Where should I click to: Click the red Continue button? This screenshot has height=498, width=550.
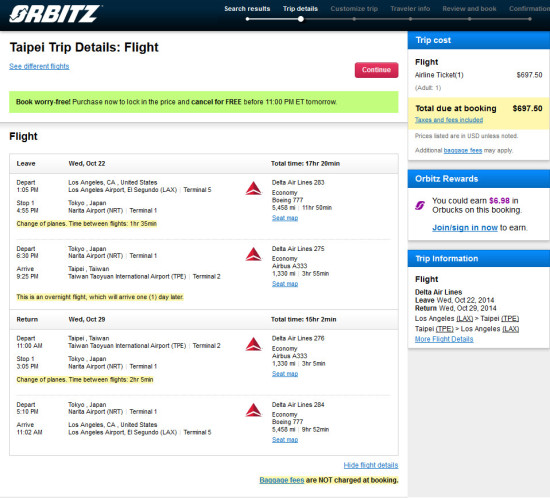point(376,70)
